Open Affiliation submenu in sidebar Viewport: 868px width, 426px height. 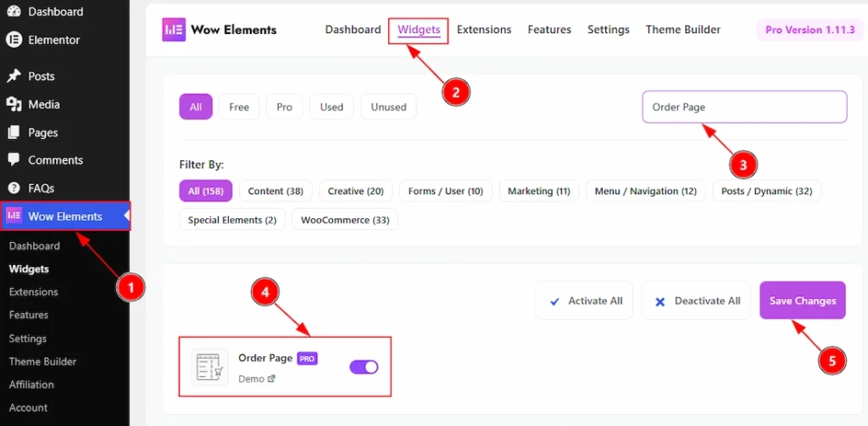click(31, 384)
